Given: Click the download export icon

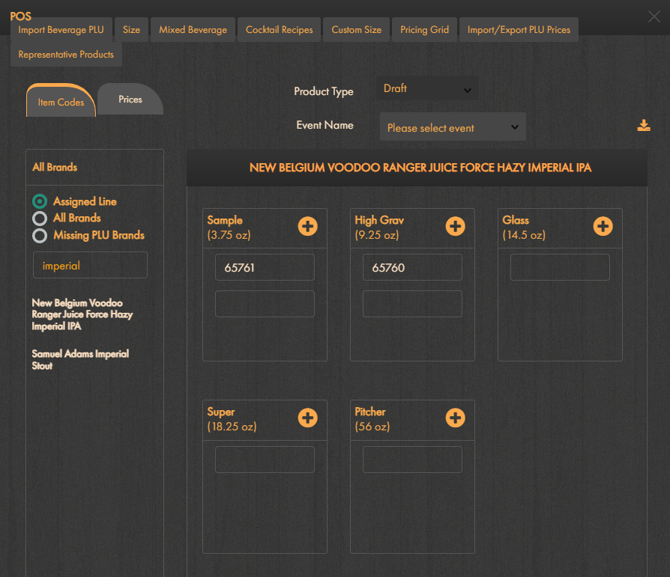Looking at the screenshot, I should 644,125.
